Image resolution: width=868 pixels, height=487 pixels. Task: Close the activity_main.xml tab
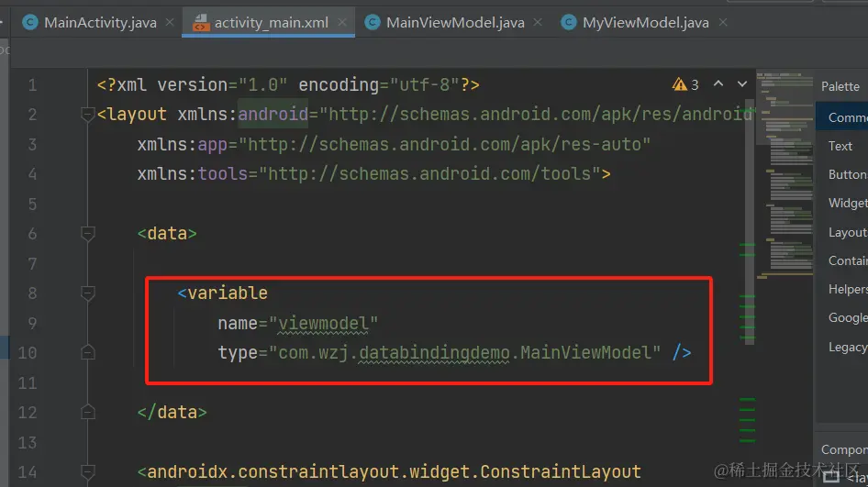pyautogui.click(x=342, y=22)
